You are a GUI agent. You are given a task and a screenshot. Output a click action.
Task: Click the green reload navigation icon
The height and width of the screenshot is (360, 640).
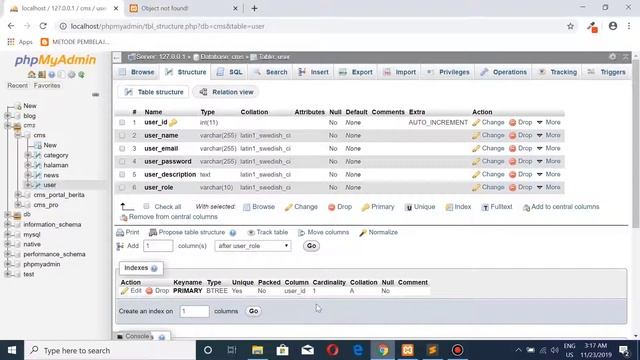point(82,75)
